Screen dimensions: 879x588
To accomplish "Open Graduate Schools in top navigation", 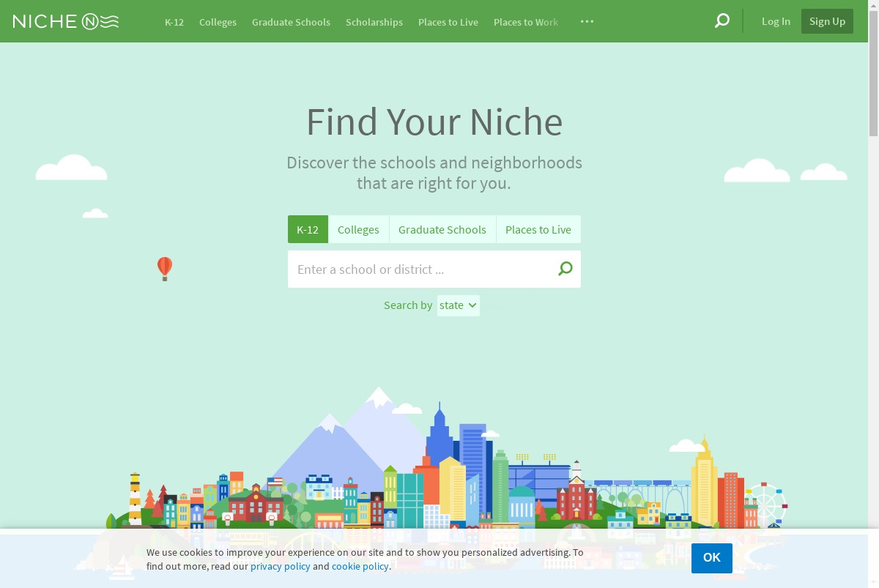I will coord(291,22).
